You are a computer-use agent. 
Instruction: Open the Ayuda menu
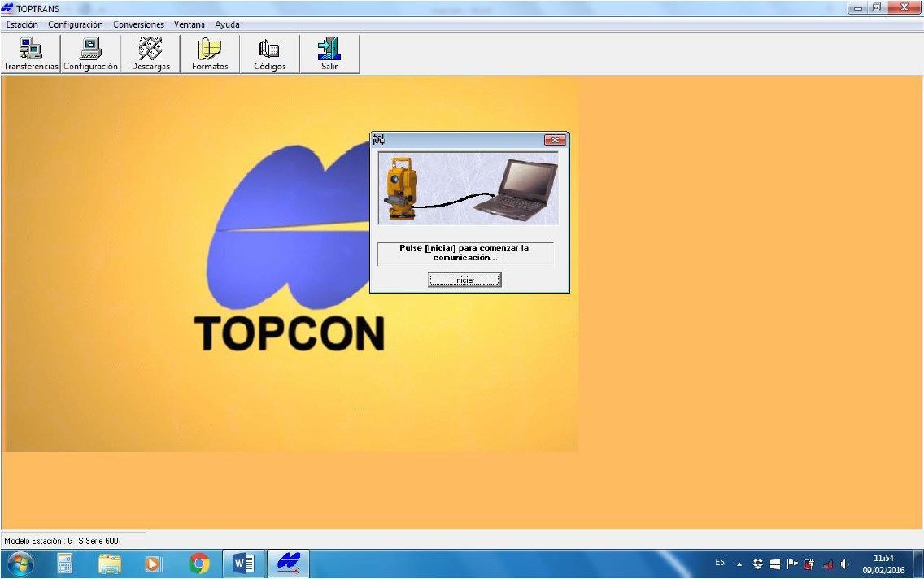tap(227, 24)
